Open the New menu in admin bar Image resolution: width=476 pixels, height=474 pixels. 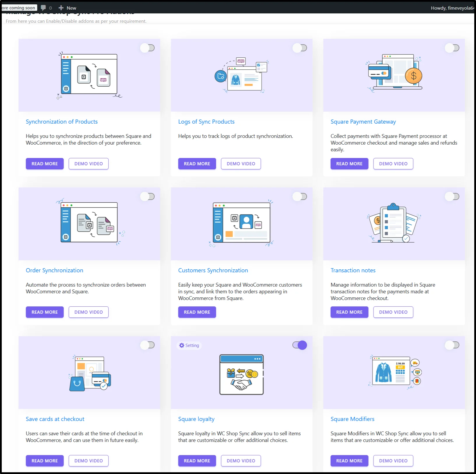pos(67,8)
